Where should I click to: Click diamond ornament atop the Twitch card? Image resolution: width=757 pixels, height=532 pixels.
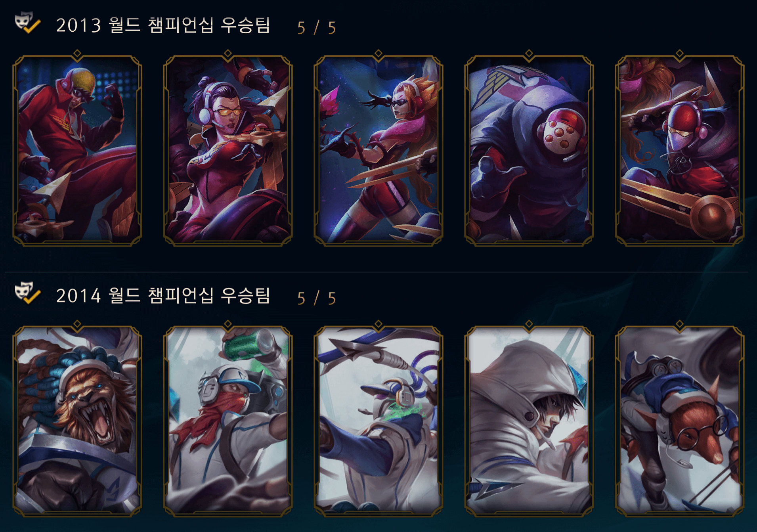pos(680,324)
